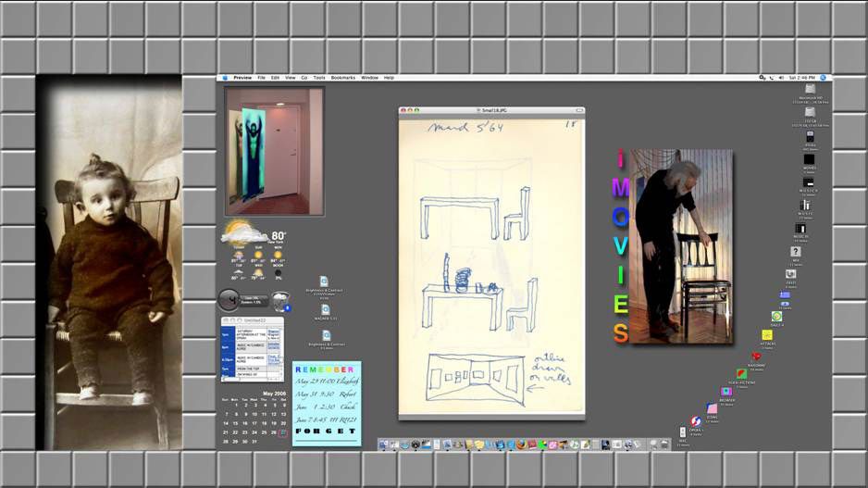Click the View menu item
868x488 pixels.
click(290, 78)
